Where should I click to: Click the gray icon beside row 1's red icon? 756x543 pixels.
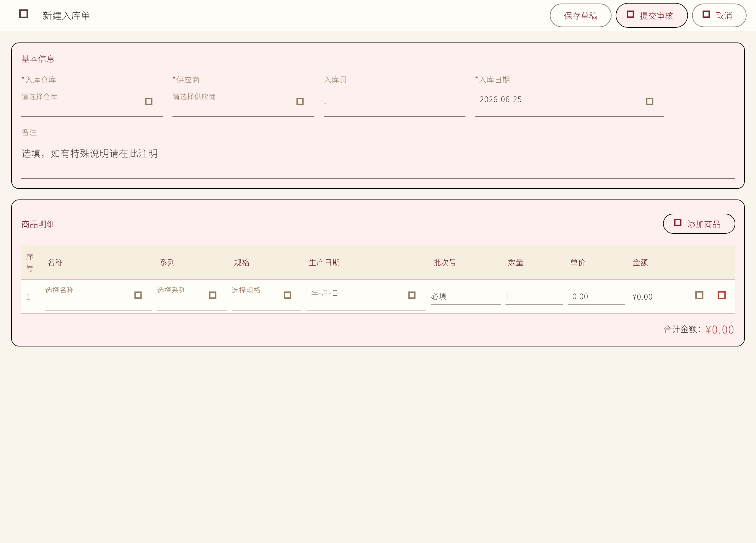click(x=699, y=295)
